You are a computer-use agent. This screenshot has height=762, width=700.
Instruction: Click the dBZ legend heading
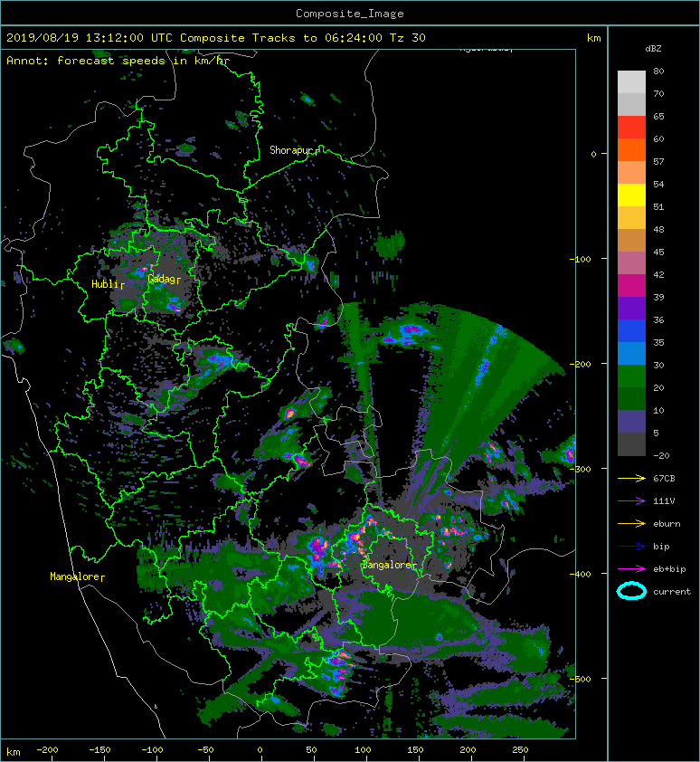tap(653, 49)
